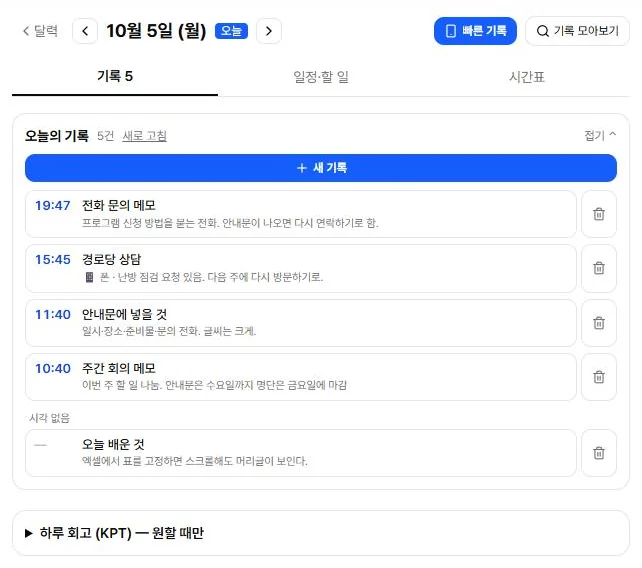Open the 19:47 전화 문의 메모 entry
642x568 pixels.
pyautogui.click(x=301, y=214)
